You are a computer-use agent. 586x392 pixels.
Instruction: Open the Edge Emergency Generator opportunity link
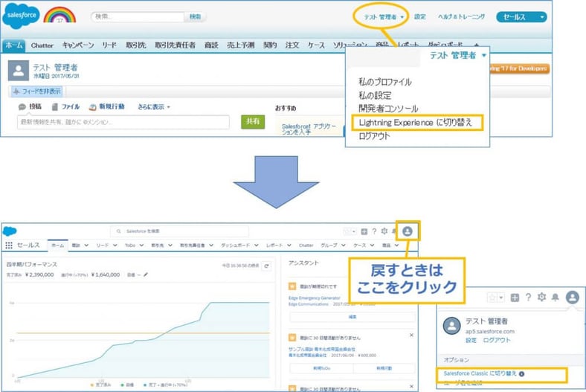315,298
